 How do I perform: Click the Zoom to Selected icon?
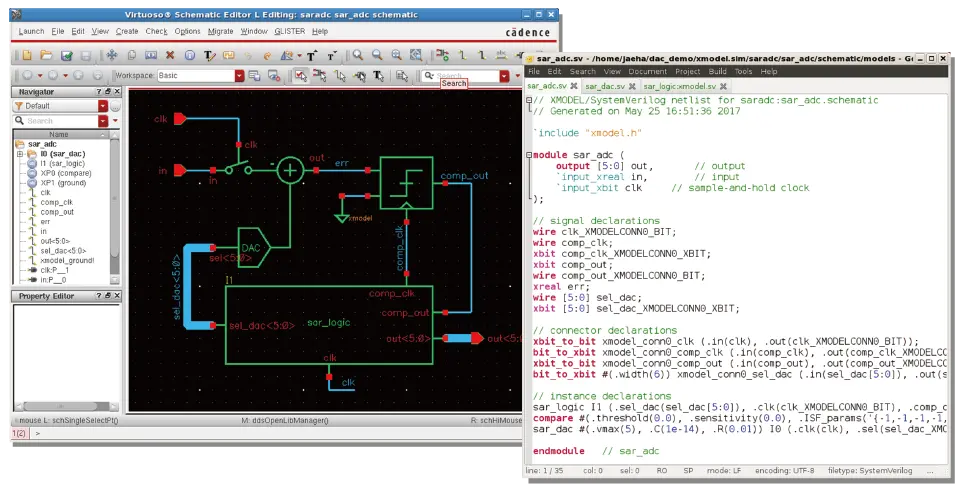tap(416, 55)
